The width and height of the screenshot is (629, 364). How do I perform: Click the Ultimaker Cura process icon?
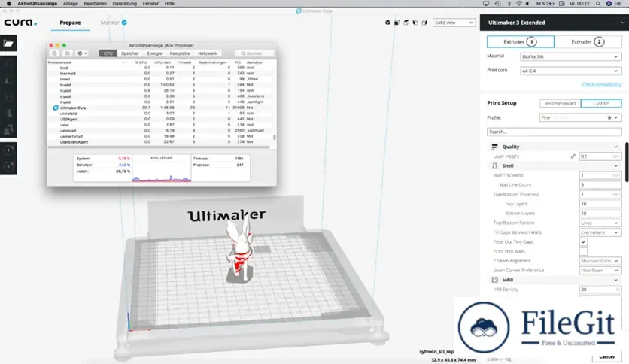pos(56,108)
